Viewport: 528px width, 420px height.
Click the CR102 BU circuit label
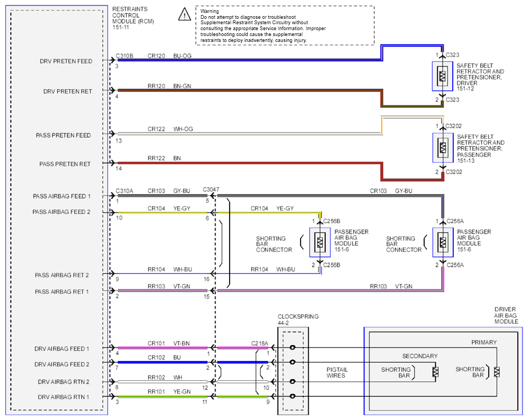165,358
